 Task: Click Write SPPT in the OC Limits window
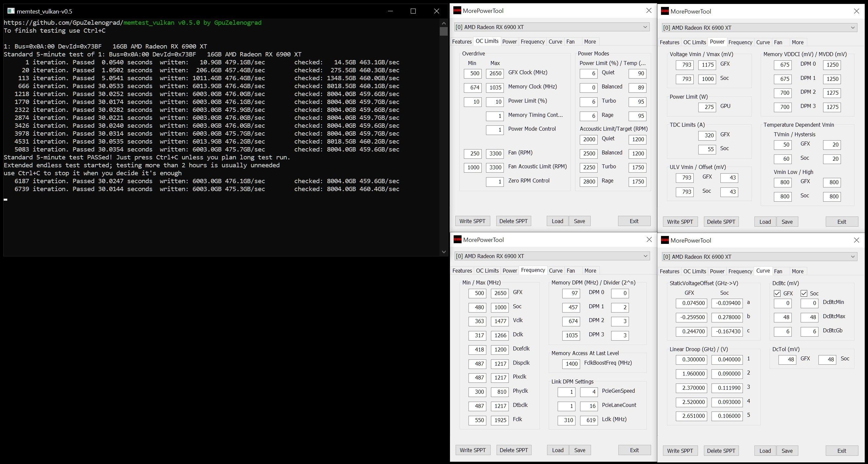coord(472,221)
